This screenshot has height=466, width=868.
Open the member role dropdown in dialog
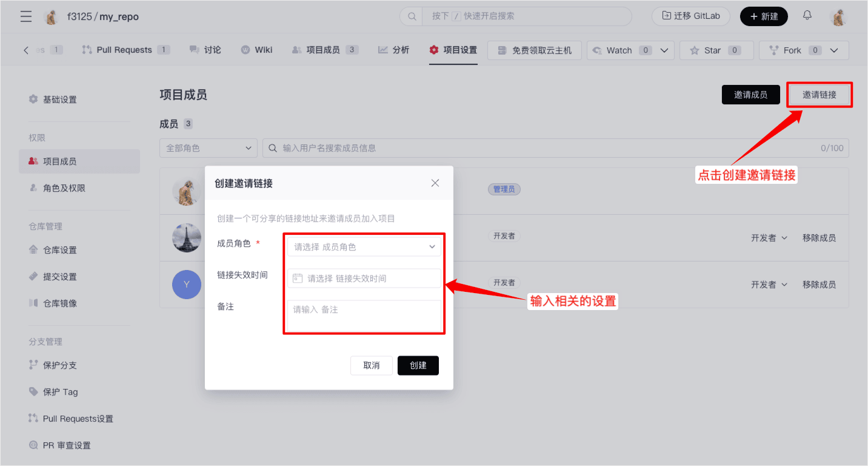click(x=364, y=247)
